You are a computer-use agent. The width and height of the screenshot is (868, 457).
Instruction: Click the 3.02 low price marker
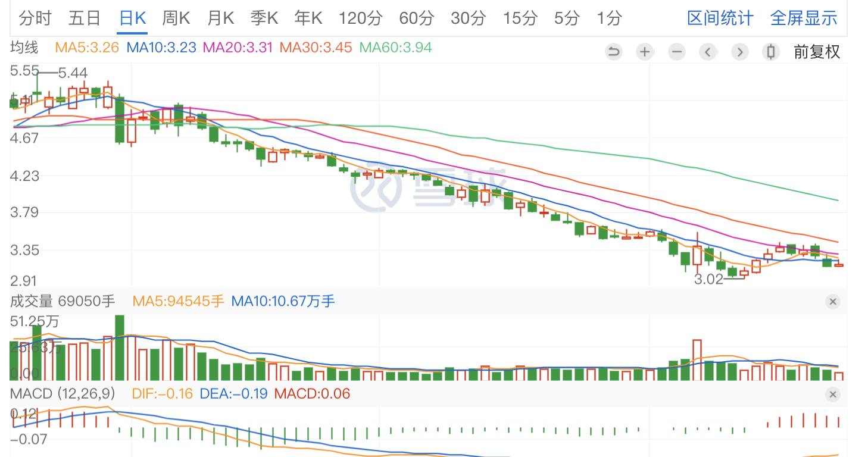click(708, 279)
